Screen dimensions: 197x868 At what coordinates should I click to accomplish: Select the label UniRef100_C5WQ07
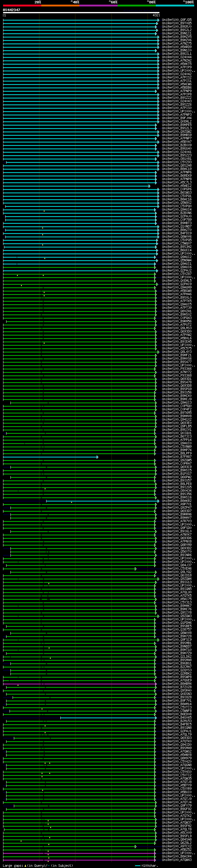pos(177,243)
